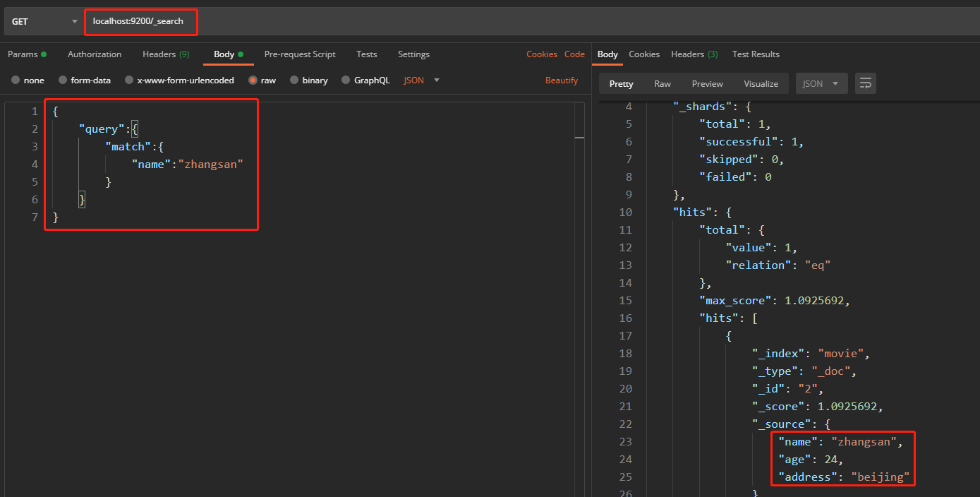Toggle the wrap lines icon
This screenshot has height=497, width=980.
click(866, 83)
